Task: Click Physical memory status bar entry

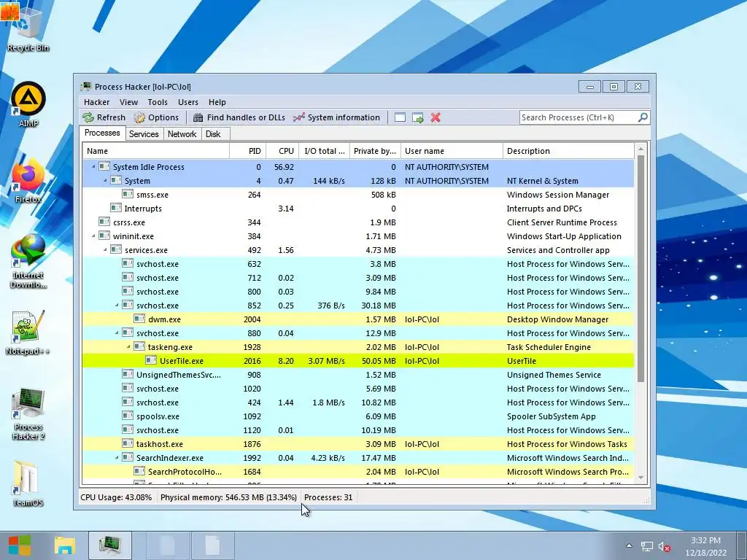Action: pyautogui.click(x=228, y=497)
